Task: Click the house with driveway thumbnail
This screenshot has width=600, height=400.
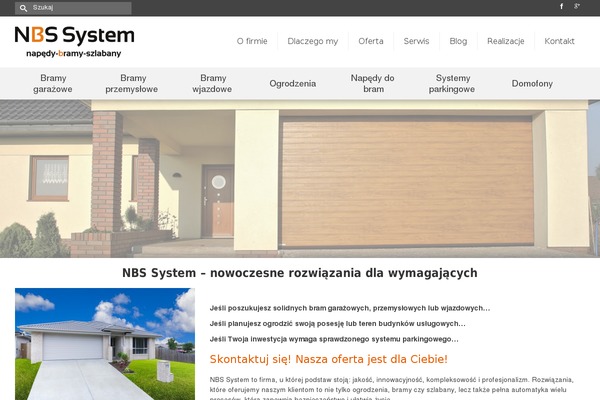Action: (105, 344)
